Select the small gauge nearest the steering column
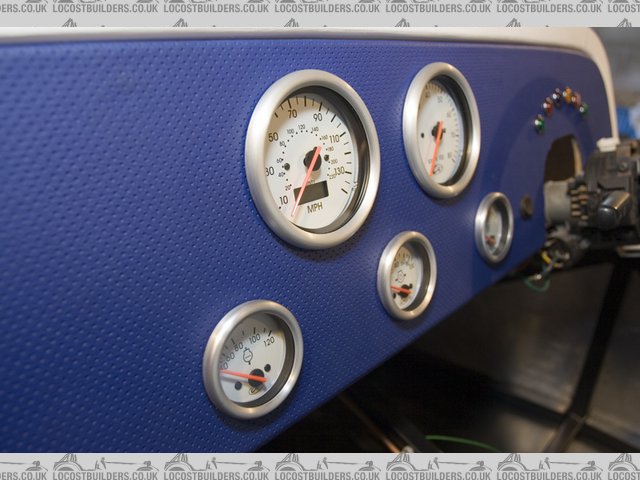 point(494,227)
